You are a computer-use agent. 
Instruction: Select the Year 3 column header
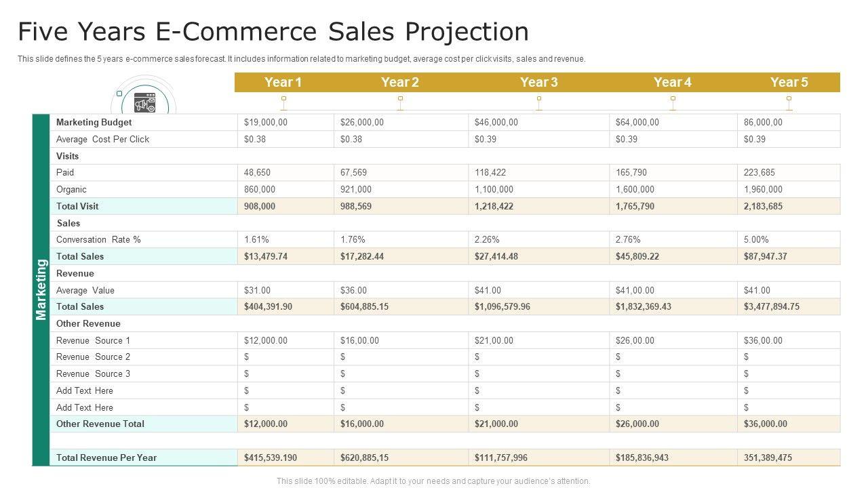[538, 83]
